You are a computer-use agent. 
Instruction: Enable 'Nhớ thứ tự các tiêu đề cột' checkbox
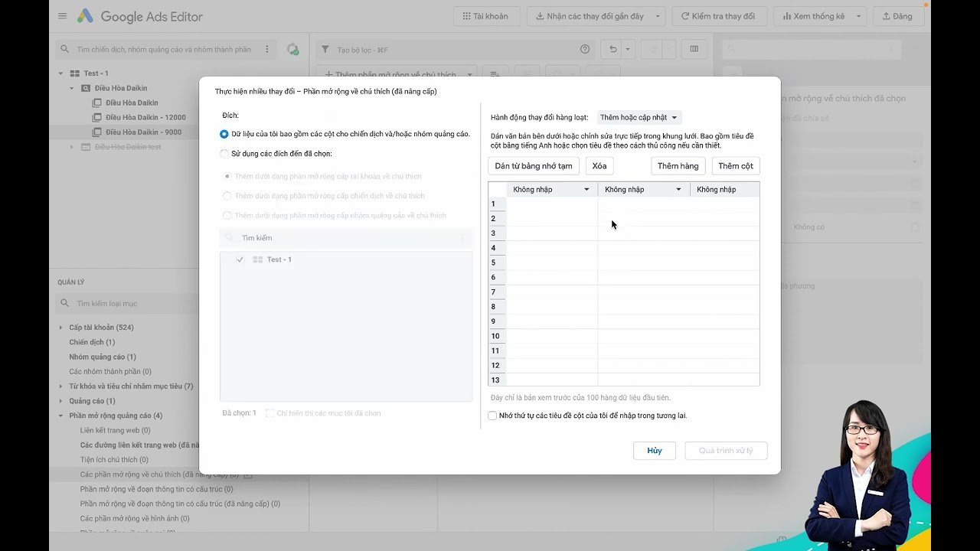click(x=492, y=416)
